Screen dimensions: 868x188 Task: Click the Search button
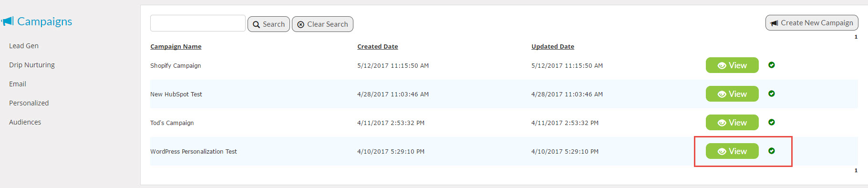pyautogui.click(x=269, y=24)
